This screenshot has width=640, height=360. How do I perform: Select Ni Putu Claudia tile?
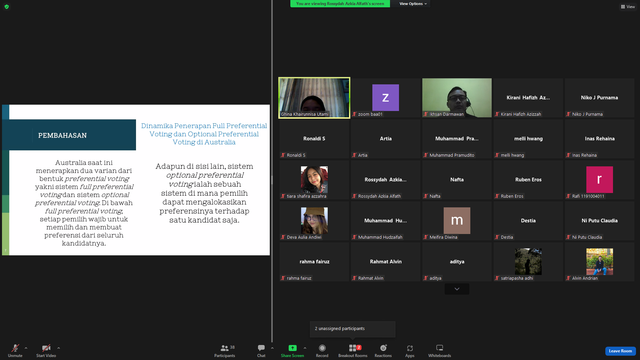point(599,221)
